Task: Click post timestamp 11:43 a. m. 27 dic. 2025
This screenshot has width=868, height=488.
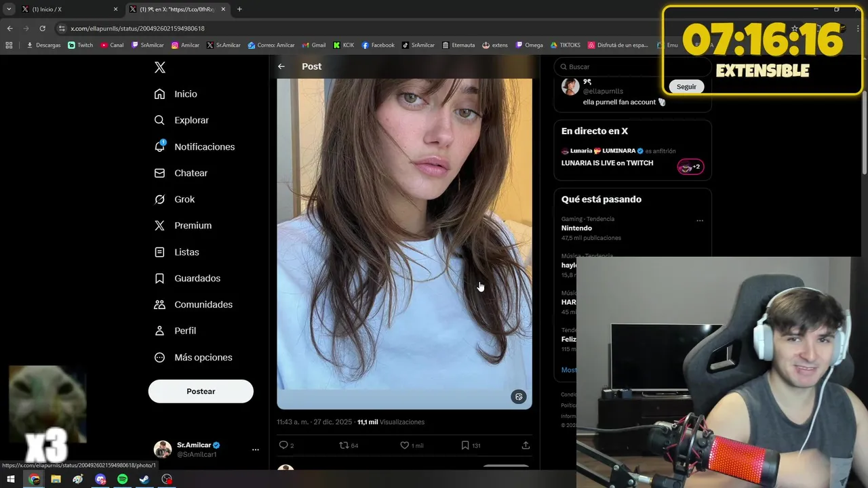Action: pos(314,422)
